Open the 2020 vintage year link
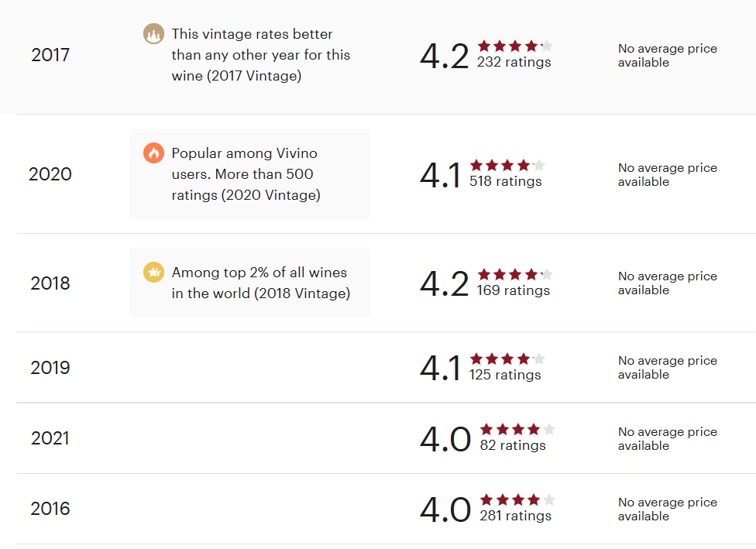 (50, 174)
